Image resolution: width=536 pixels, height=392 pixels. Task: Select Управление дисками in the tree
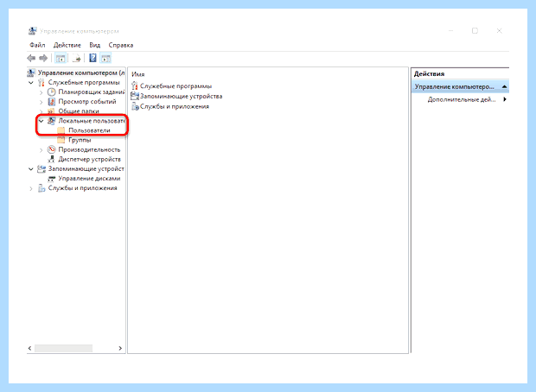click(89, 178)
